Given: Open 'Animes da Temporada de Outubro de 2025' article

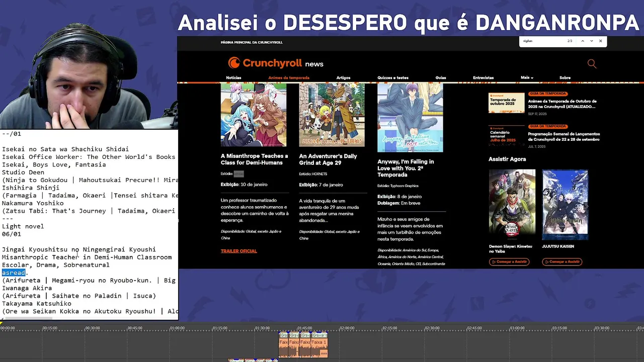Looking at the screenshot, I should [562, 104].
